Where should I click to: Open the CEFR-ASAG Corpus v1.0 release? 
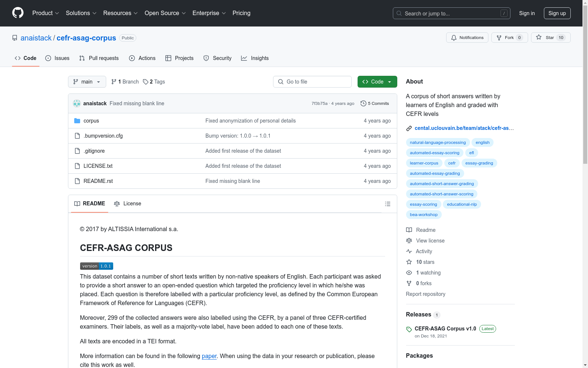point(445,329)
